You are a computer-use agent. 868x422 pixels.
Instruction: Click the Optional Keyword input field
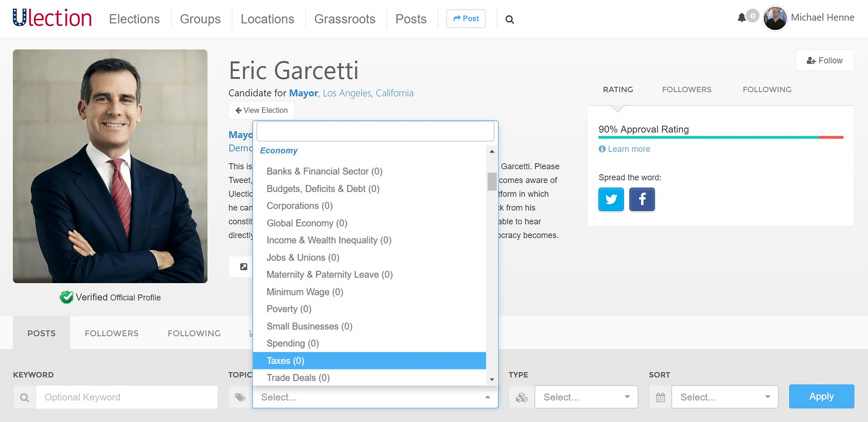[126, 397]
